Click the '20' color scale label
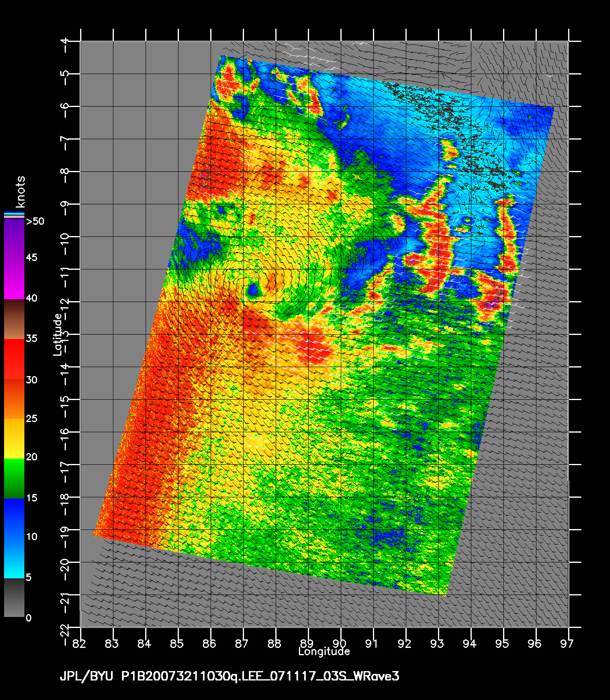 (x=32, y=457)
